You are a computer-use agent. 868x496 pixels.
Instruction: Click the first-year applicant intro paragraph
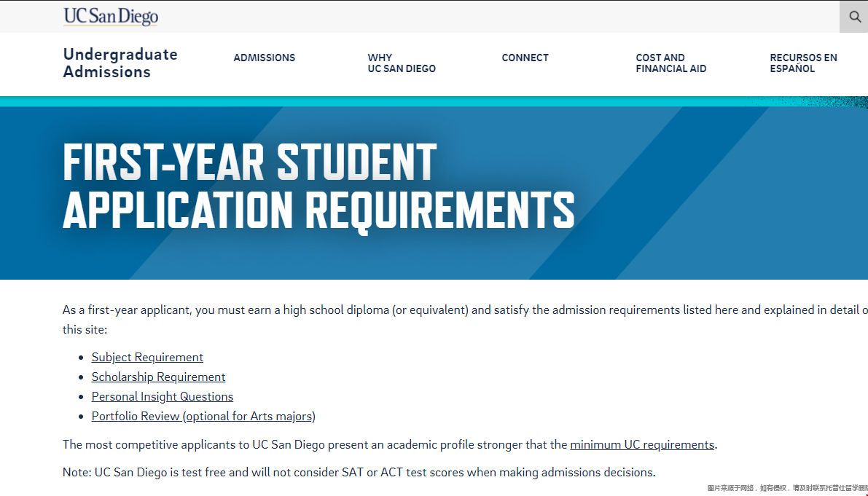click(465, 320)
